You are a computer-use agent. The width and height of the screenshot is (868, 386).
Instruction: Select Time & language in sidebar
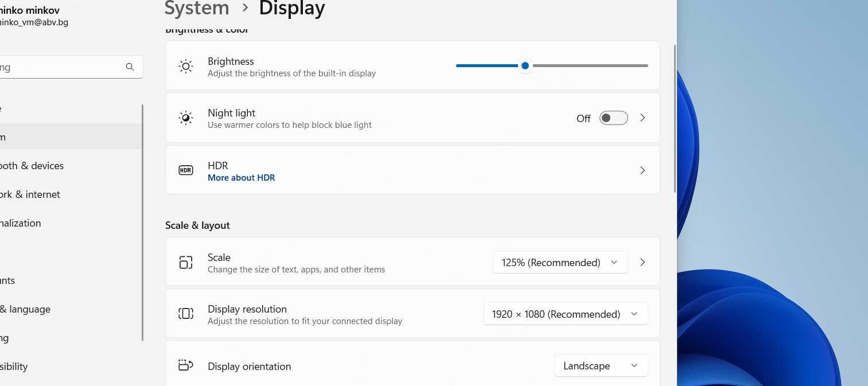point(25,309)
